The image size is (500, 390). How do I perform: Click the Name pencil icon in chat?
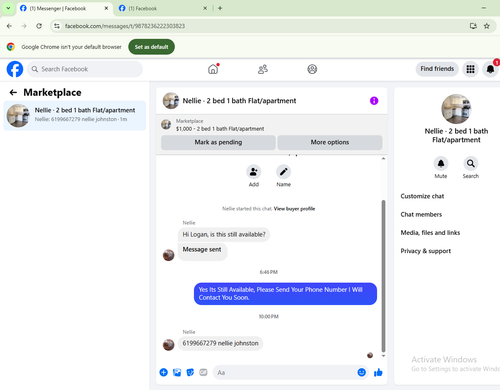[283, 172]
